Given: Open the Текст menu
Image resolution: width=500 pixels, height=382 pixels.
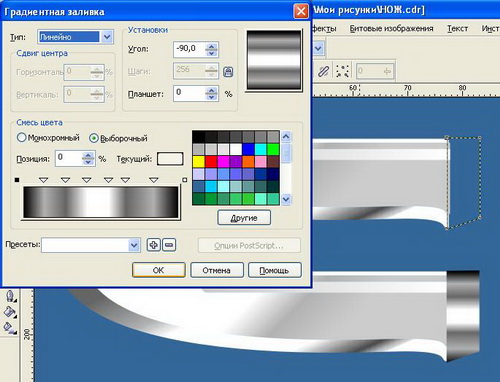Looking at the screenshot, I should [457, 29].
